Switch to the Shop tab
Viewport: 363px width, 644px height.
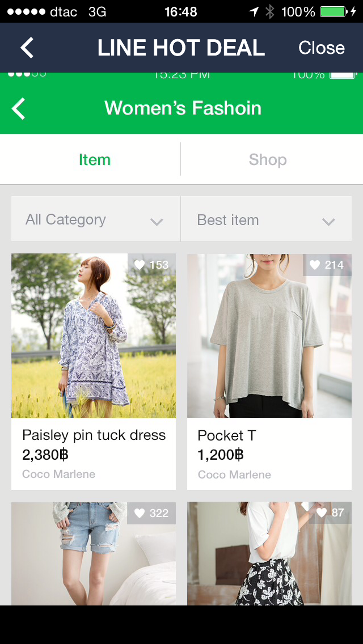click(x=268, y=160)
